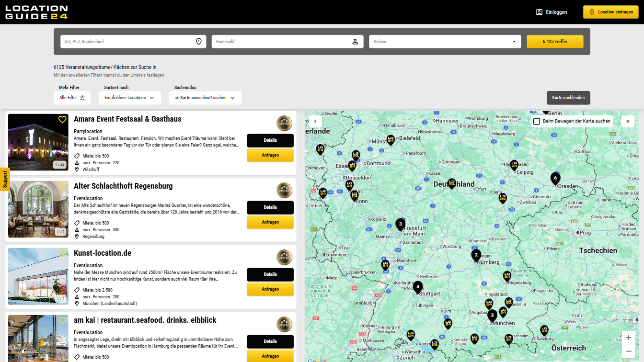Click Einloggen to sign in
The width and height of the screenshot is (644, 362).
(552, 12)
